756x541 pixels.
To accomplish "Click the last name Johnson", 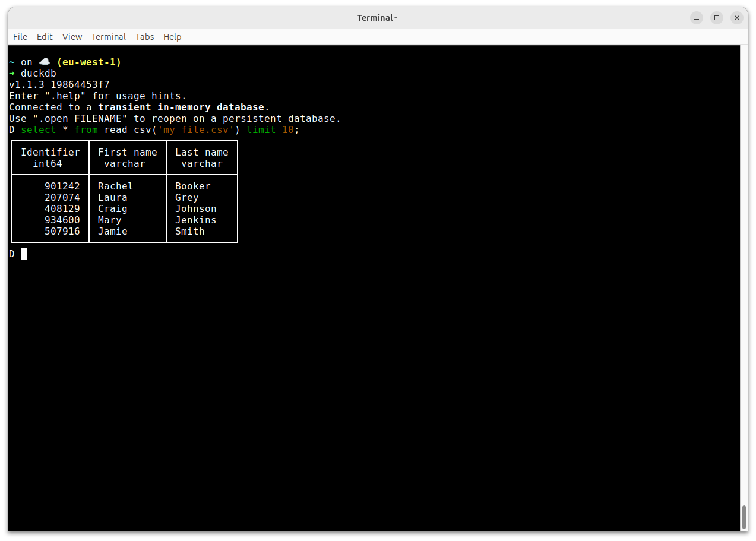I will [196, 208].
